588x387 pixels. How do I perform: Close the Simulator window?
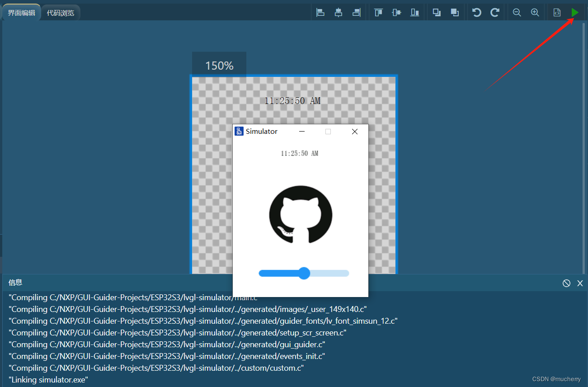point(355,132)
